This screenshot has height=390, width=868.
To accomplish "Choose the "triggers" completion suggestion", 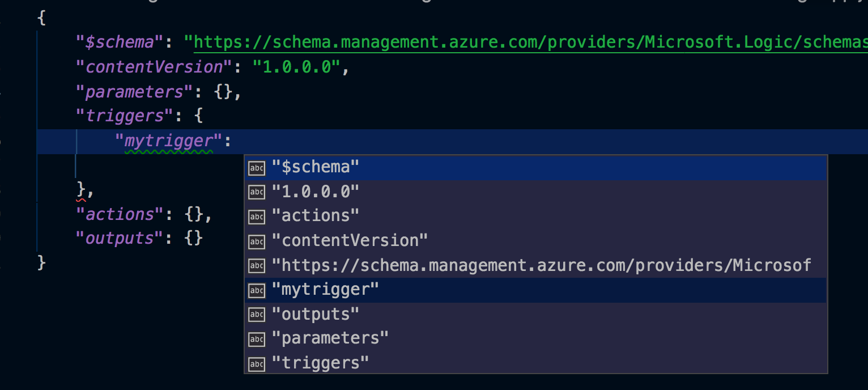I will coord(320,363).
